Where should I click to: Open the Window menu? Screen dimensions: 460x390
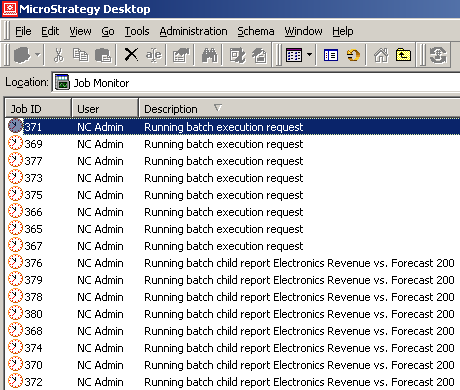coord(303,31)
